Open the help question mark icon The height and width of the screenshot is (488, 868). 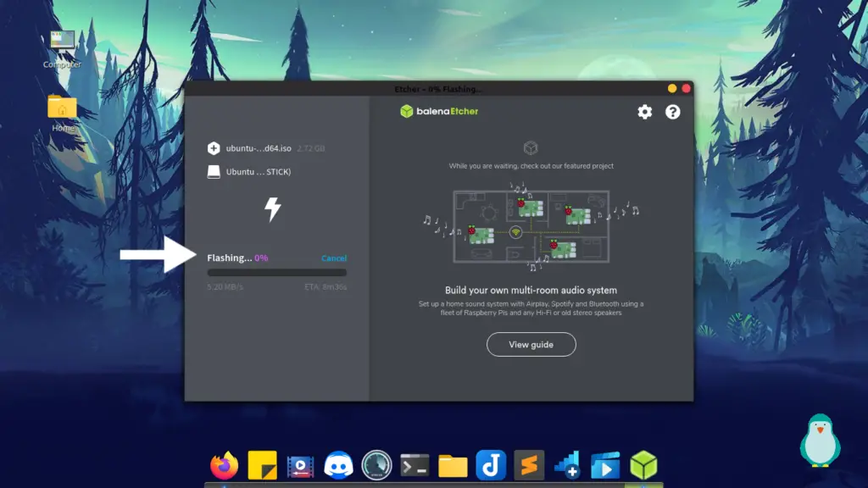pos(672,112)
